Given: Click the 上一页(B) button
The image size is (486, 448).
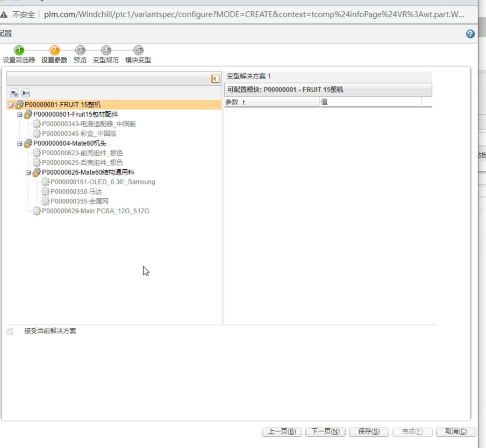Looking at the screenshot, I should coord(282,431).
